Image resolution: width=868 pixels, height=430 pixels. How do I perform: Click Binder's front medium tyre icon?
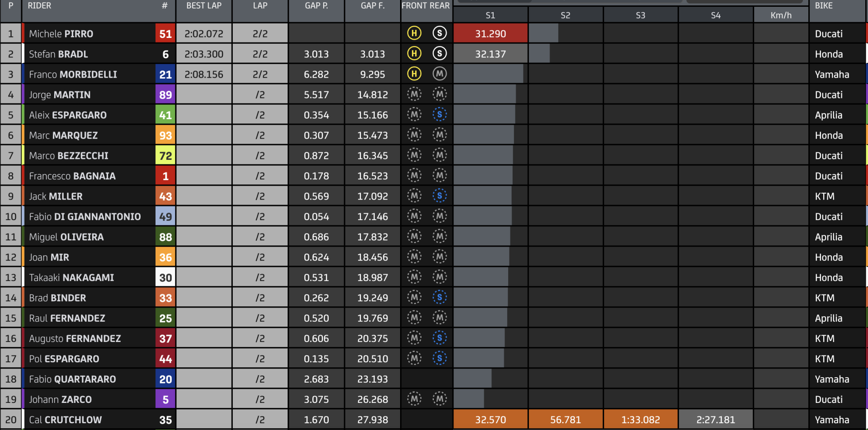click(414, 298)
